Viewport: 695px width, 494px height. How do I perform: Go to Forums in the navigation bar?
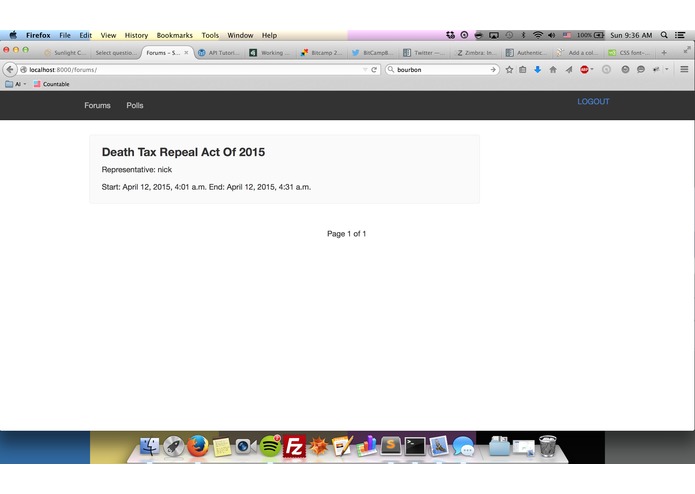pyautogui.click(x=98, y=105)
